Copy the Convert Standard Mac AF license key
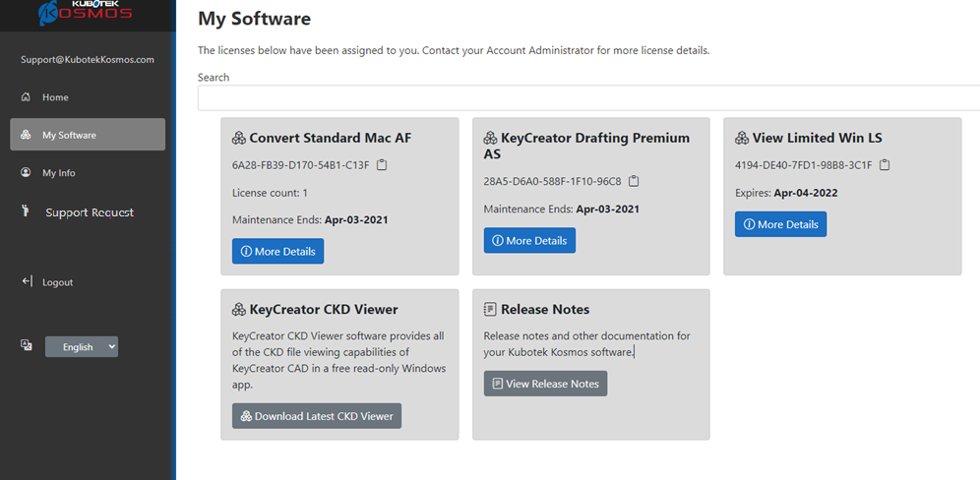This screenshot has height=480, width=980. [x=382, y=165]
